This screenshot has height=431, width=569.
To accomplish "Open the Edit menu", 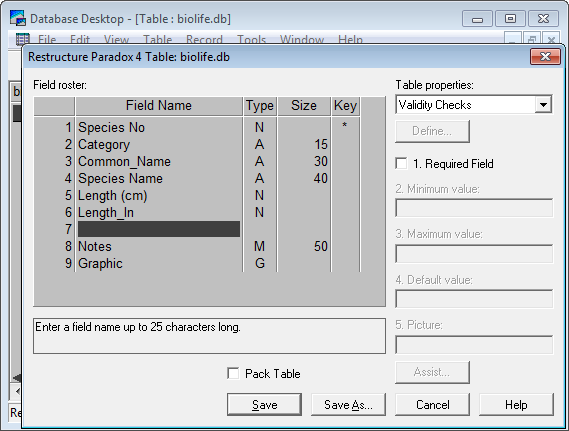I will [x=79, y=39].
